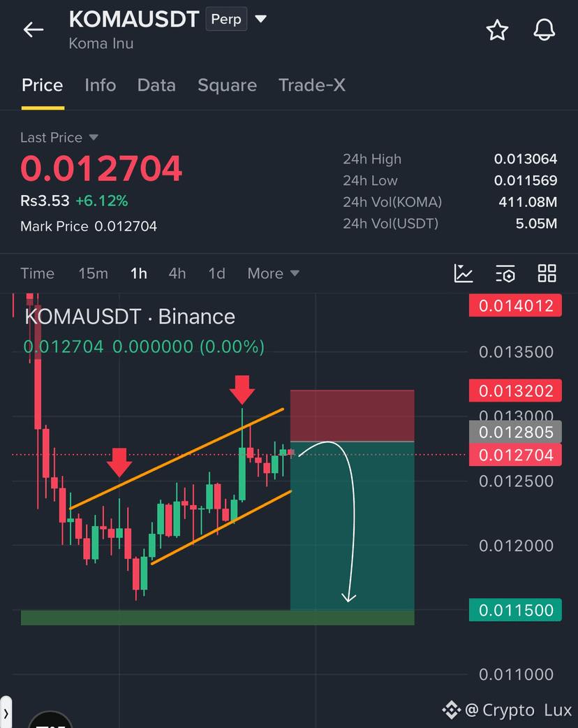Expand the side panel chevron at bottom left

pyautogui.click(x=6, y=713)
